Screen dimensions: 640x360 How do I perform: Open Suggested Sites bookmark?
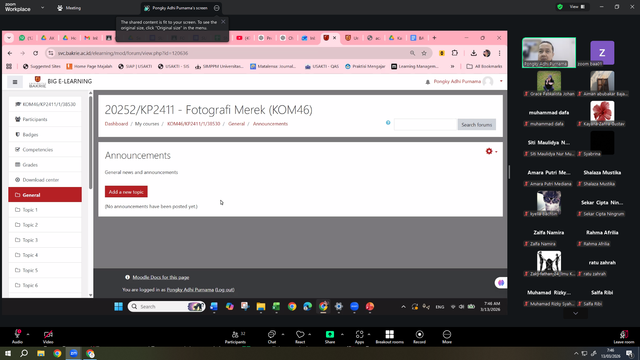coord(42,66)
